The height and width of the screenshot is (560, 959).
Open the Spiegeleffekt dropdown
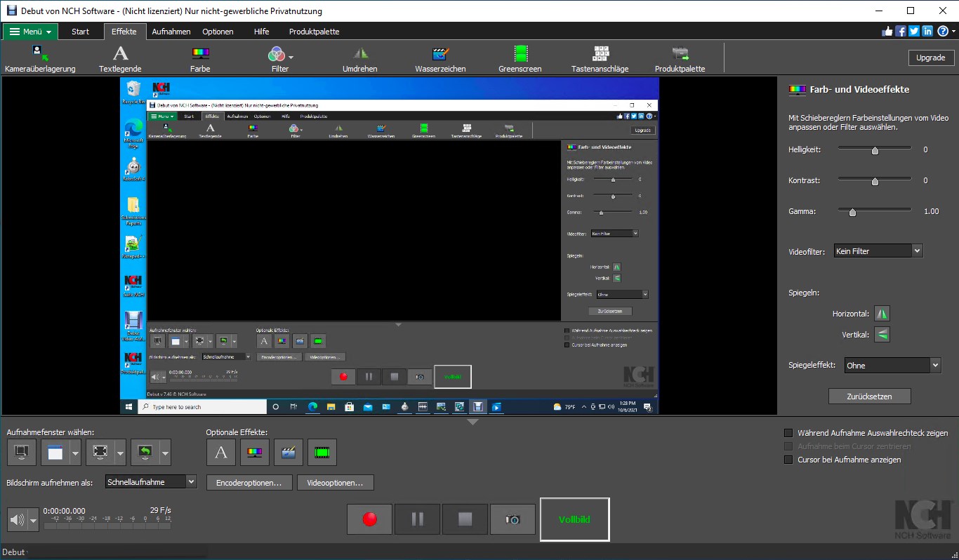pyautogui.click(x=892, y=365)
